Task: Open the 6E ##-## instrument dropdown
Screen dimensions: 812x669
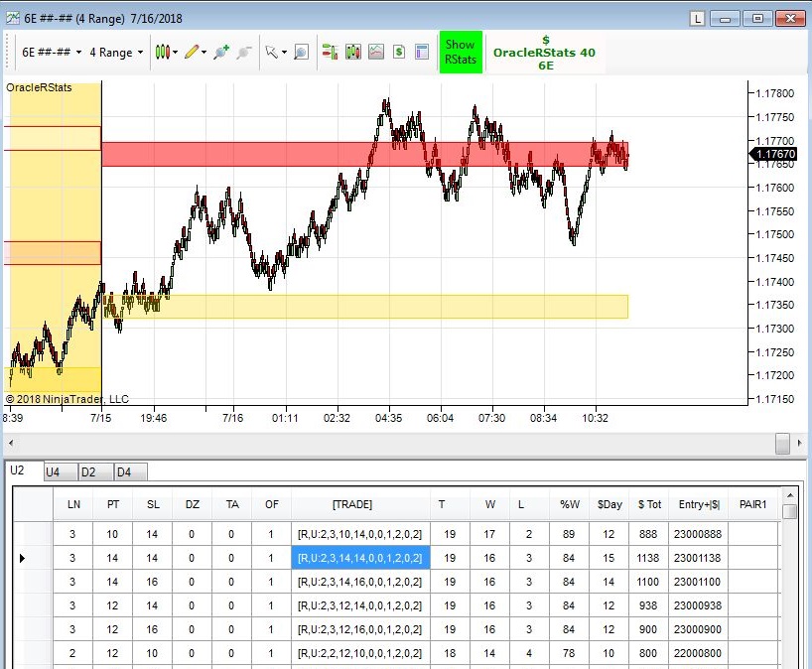Action: click(52, 53)
